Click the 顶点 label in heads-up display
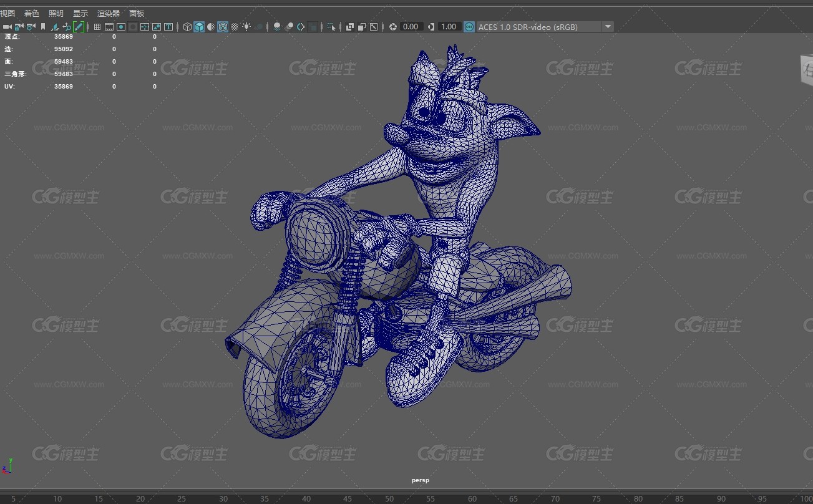Image resolution: width=813 pixels, height=504 pixels. coord(12,37)
